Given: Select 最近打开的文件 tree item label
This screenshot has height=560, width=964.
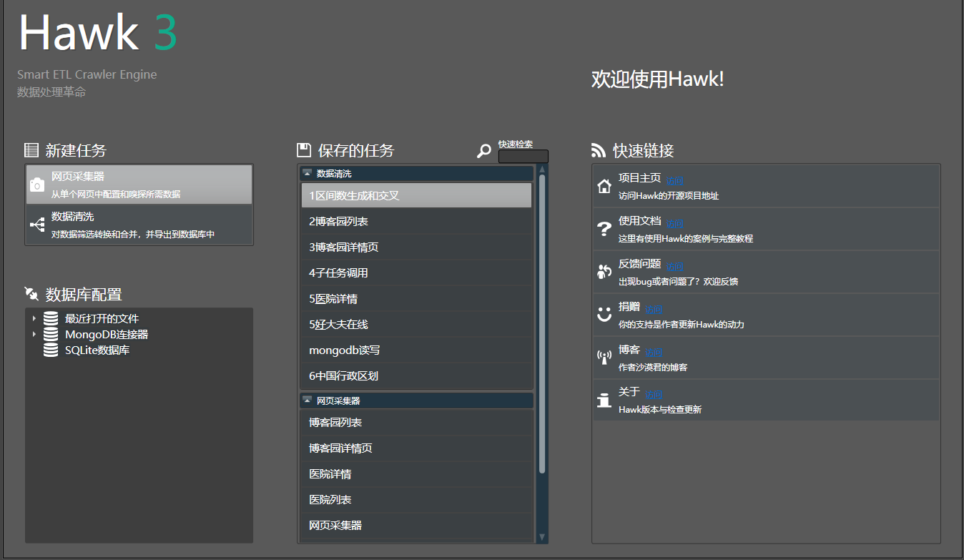Looking at the screenshot, I should [x=102, y=319].
